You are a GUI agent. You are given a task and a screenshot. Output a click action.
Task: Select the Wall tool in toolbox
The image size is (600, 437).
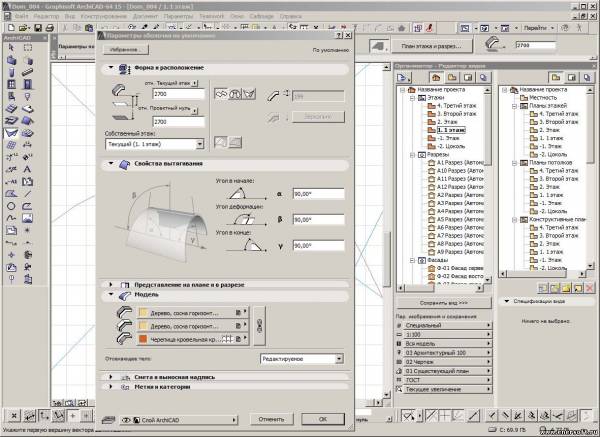(x=11, y=60)
